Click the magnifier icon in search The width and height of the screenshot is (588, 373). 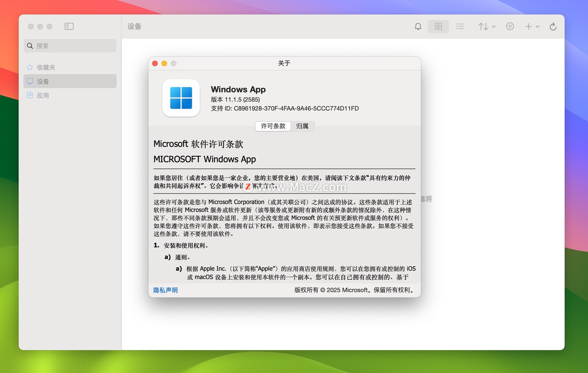30,46
